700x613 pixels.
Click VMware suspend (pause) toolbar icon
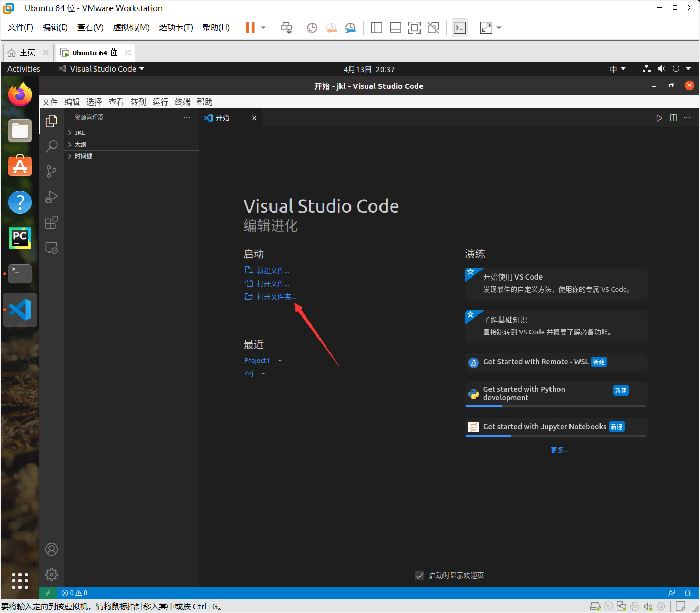point(250,27)
